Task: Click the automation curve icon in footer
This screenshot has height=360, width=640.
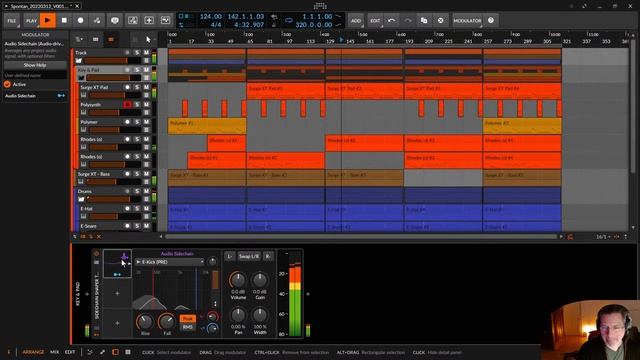Action: (x=90, y=352)
